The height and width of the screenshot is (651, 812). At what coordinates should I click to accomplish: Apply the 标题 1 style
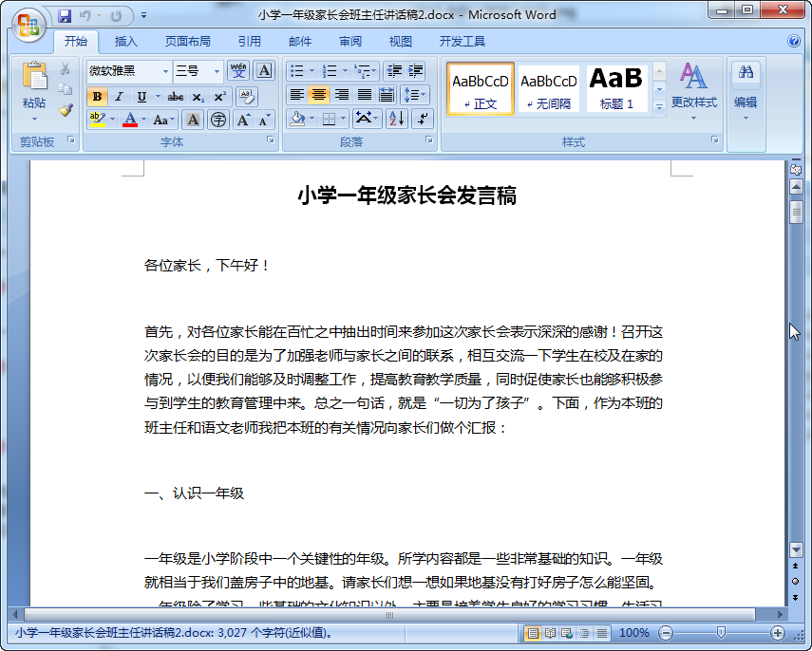616,88
